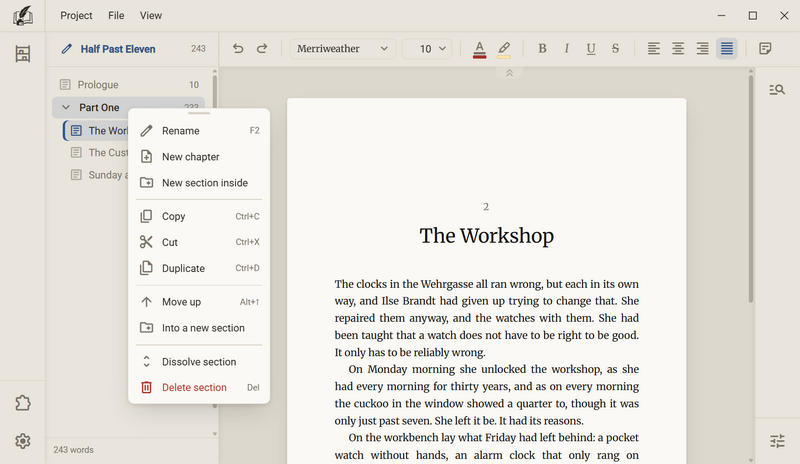The height and width of the screenshot is (464, 800).
Task: Select The Workshop chapter in tree
Action: click(96, 131)
